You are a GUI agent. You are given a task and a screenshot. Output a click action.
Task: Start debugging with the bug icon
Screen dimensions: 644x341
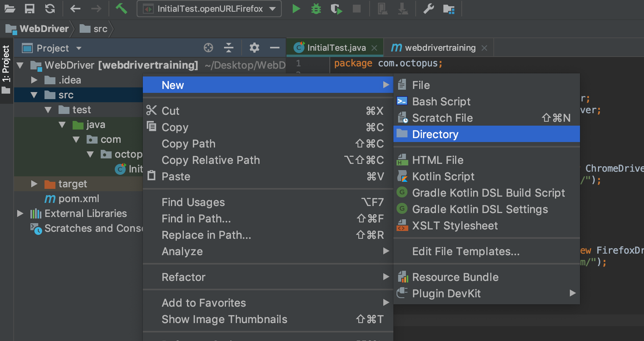coord(316,9)
